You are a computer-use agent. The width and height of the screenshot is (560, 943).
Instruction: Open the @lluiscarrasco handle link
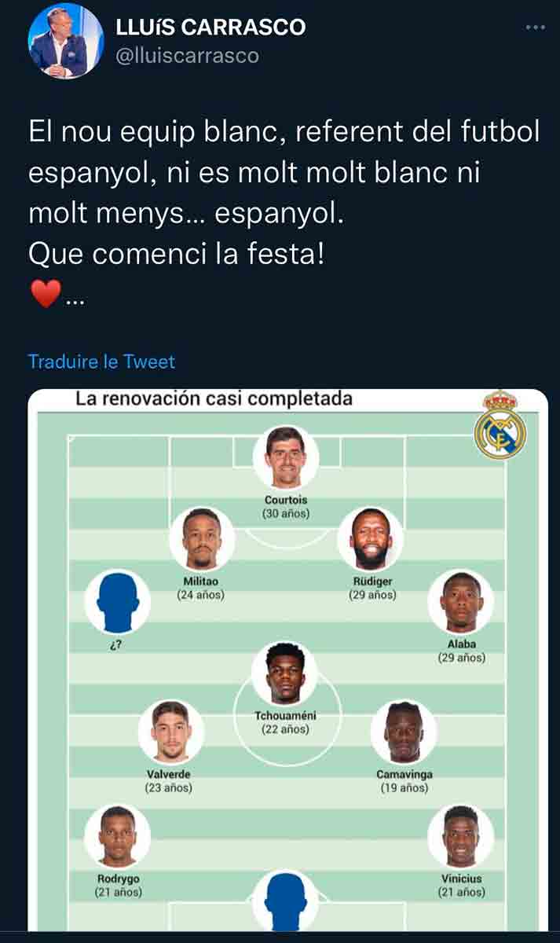click(x=187, y=56)
